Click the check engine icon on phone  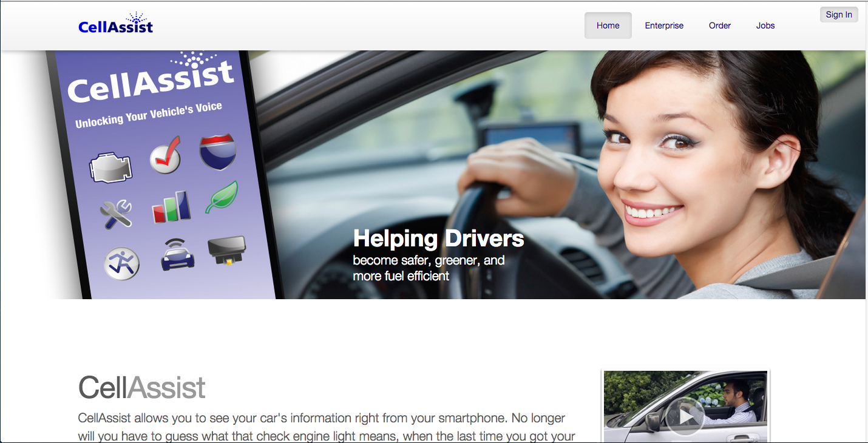pyautogui.click(x=110, y=166)
